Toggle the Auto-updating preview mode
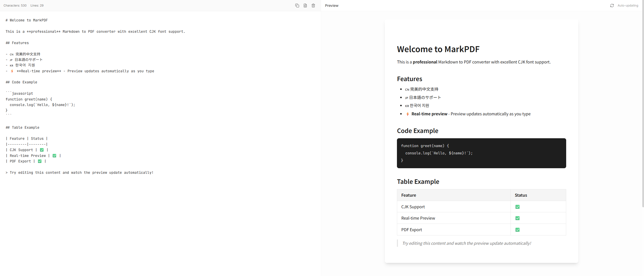Screen dimensions: 644x276 (628, 5)
